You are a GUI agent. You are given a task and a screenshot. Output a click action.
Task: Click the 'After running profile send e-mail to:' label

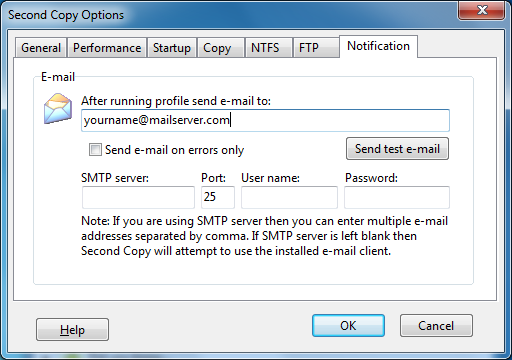(x=176, y=101)
